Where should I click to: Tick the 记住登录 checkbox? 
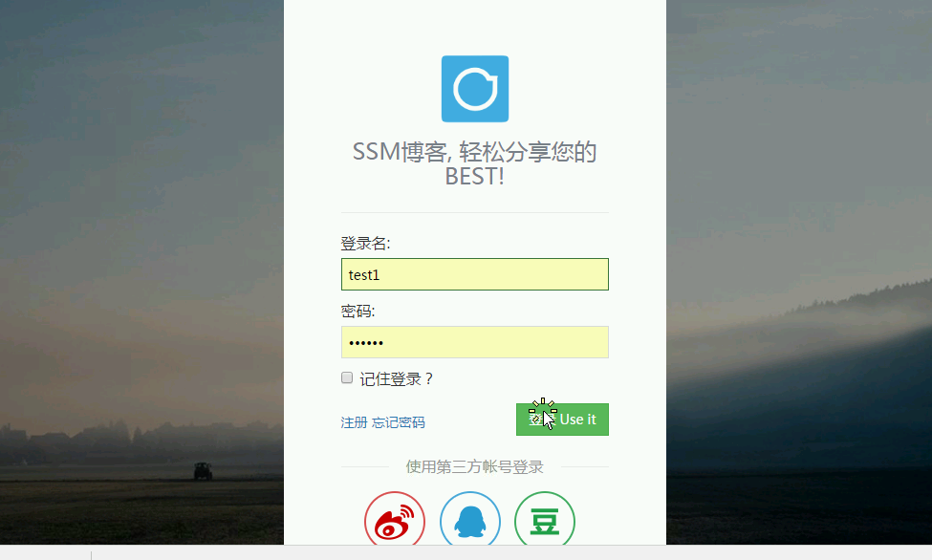point(347,377)
